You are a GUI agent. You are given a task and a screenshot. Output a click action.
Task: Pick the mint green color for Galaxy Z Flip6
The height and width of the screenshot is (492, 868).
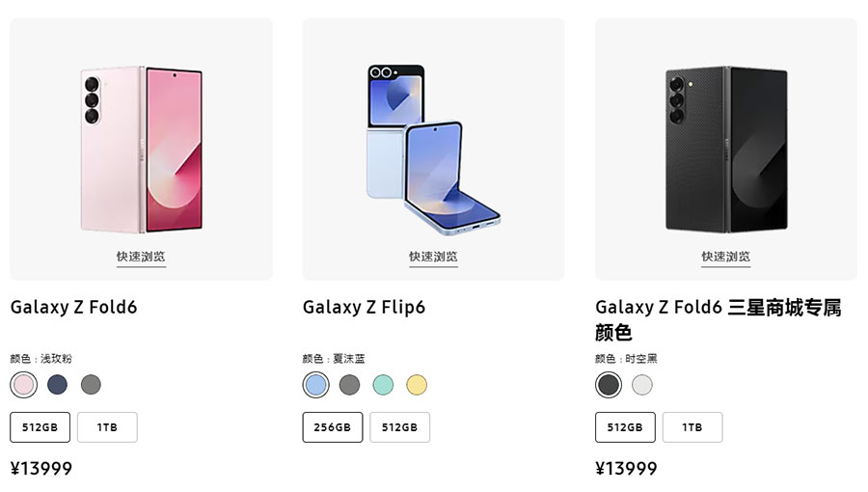383,385
